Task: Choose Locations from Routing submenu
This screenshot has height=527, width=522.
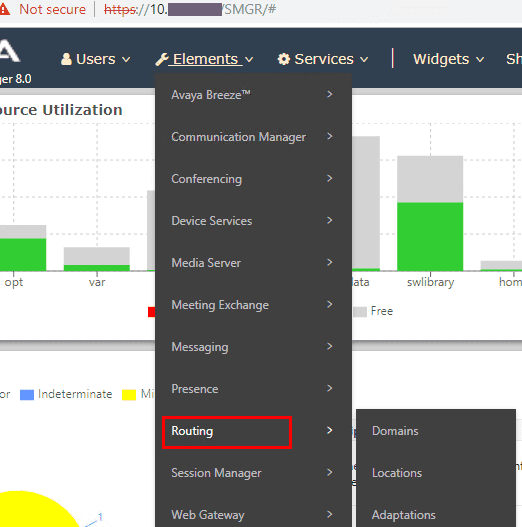Action: coord(397,473)
